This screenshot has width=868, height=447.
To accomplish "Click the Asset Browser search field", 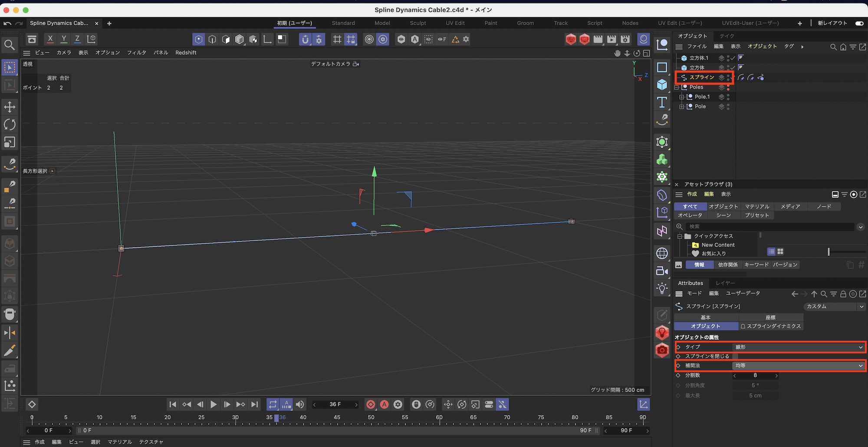I will [770, 227].
